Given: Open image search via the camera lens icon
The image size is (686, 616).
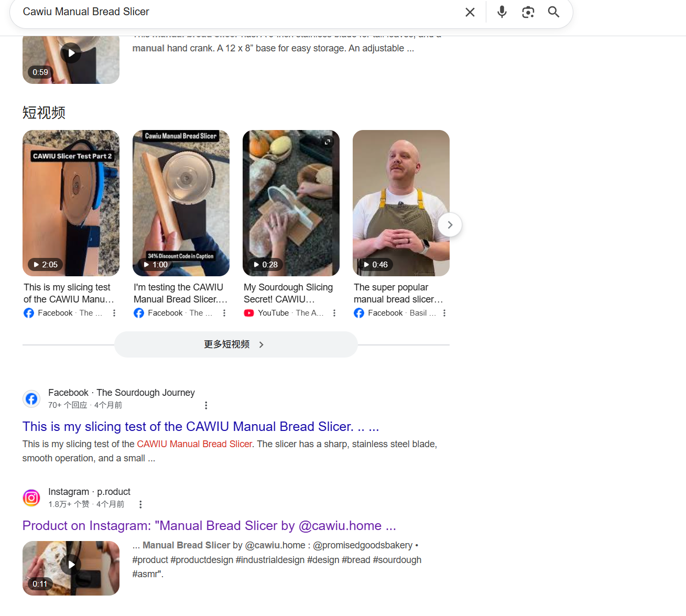Looking at the screenshot, I should [528, 12].
